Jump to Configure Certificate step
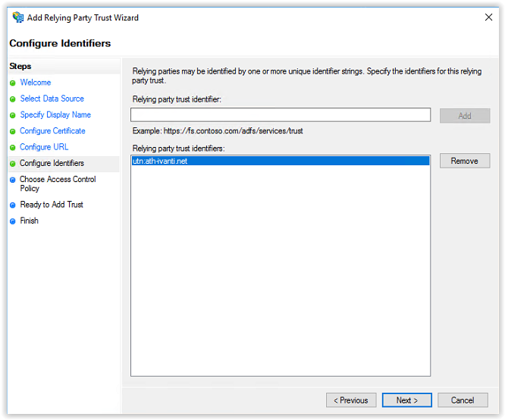Screen dimensions: 505x420 point(52,130)
